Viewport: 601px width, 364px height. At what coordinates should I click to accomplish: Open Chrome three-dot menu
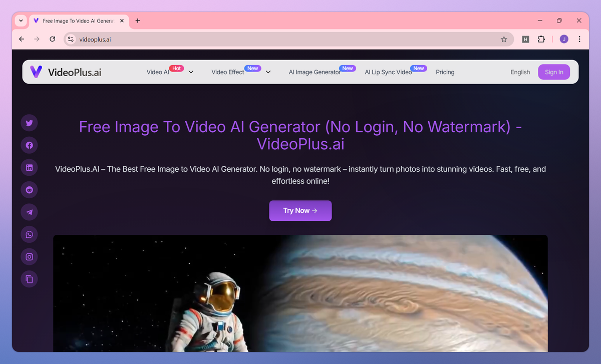pos(579,39)
